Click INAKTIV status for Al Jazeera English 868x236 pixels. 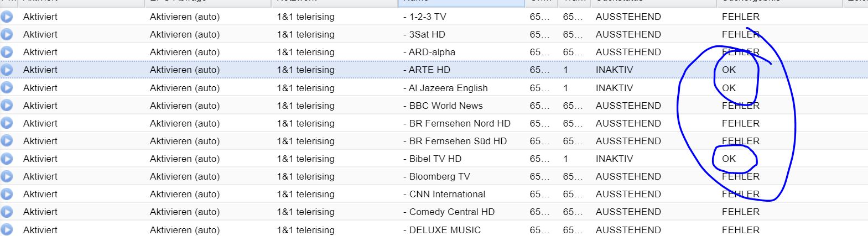click(x=614, y=88)
